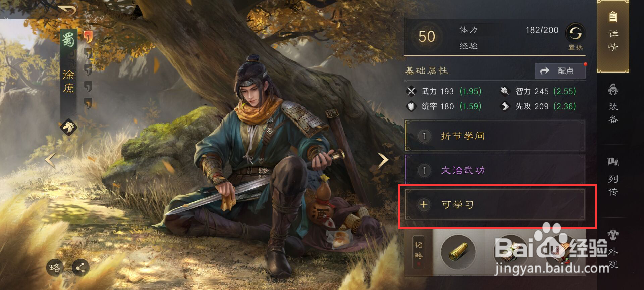Tap the plus icon beside 可学习
This screenshot has width=644, height=290.
tap(424, 204)
